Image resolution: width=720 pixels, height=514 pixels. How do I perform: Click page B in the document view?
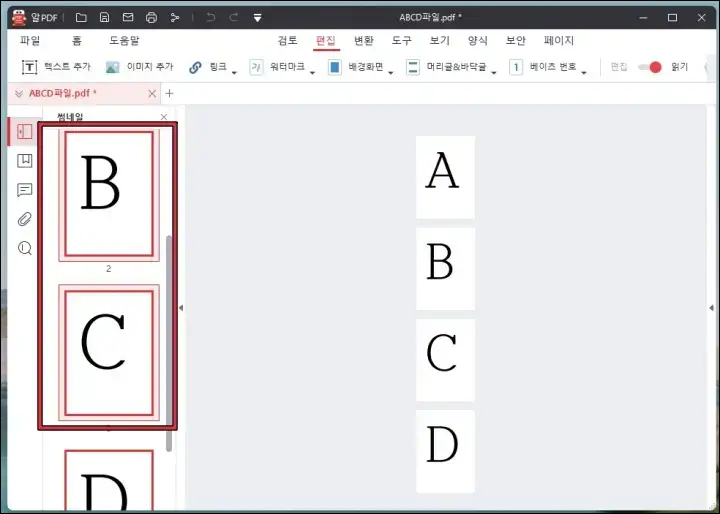pos(445,269)
